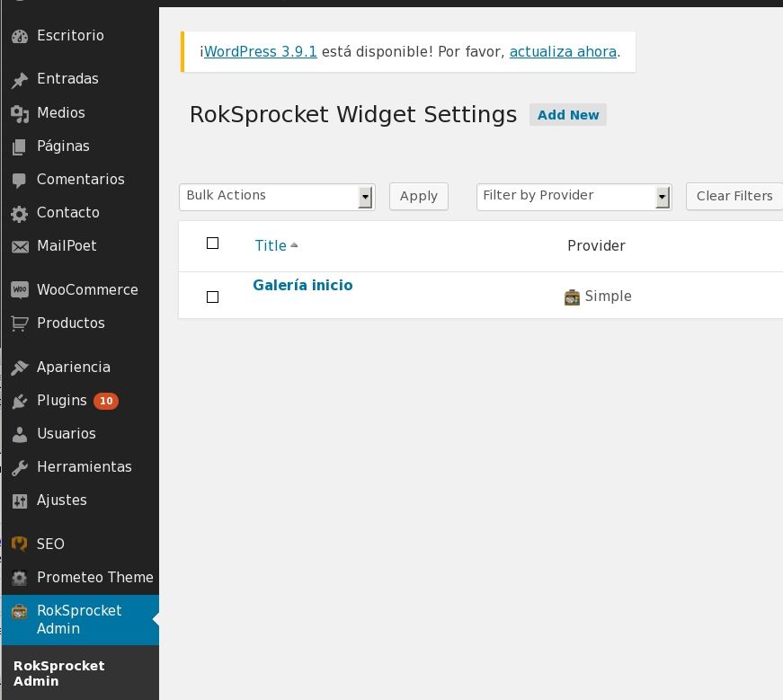Click the Ajustes sliders icon
The width and height of the screenshot is (783, 700).
[x=20, y=501]
